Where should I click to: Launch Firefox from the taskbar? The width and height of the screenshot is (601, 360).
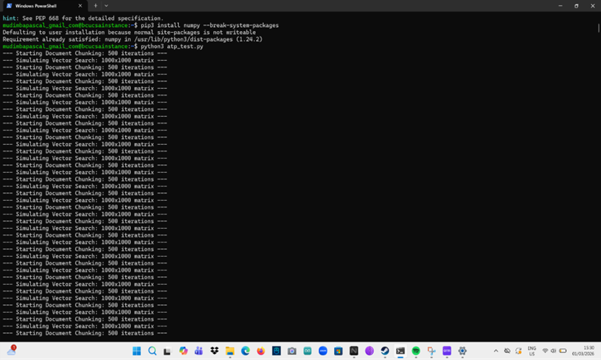[261, 351]
